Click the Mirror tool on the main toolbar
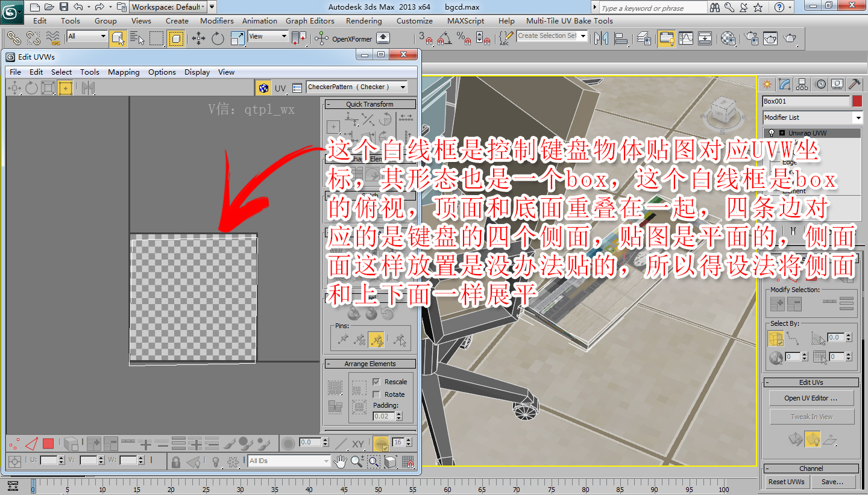 point(601,38)
